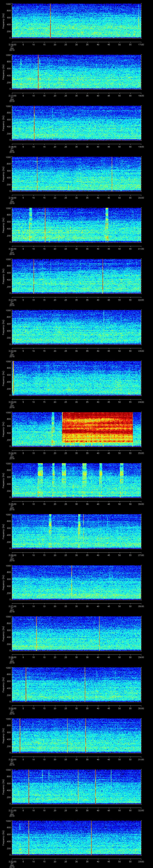Image resolution: width=153 pixels, height=868 pixels.
Task: Select the large red noise block in 2:24:00 spectrogram
Action: 98,427
